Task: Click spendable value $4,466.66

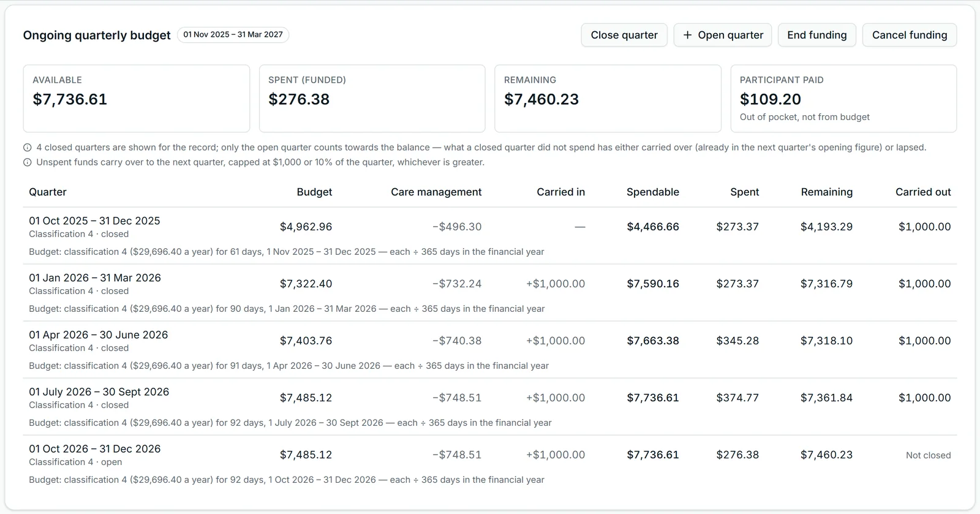Action: click(x=653, y=227)
